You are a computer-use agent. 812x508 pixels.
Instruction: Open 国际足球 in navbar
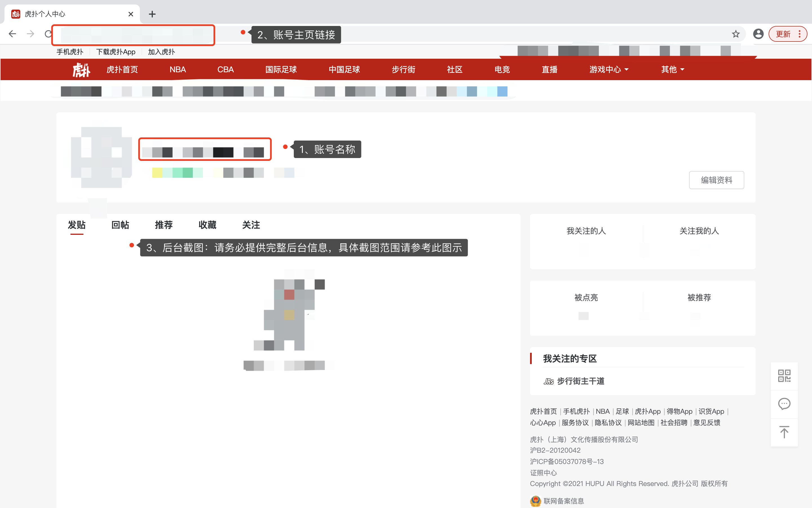click(281, 69)
